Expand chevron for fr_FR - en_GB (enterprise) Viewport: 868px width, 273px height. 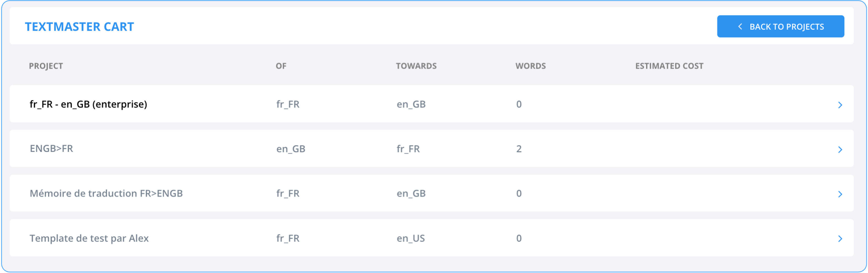coord(840,105)
